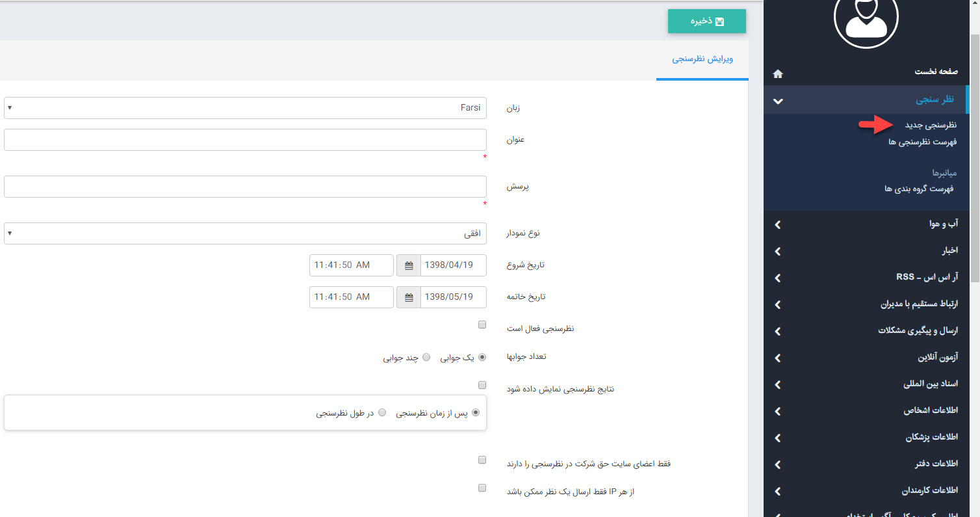Select the در طول نظرسنجی option

(x=382, y=412)
